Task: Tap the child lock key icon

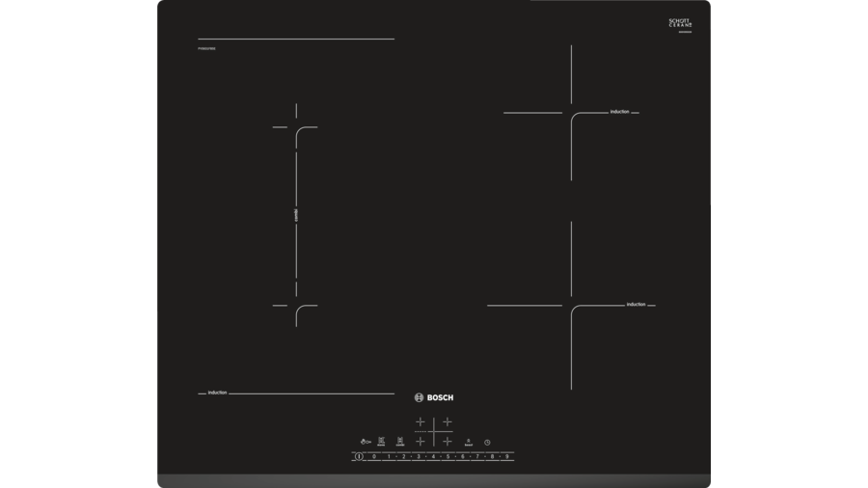Action: 366,442
